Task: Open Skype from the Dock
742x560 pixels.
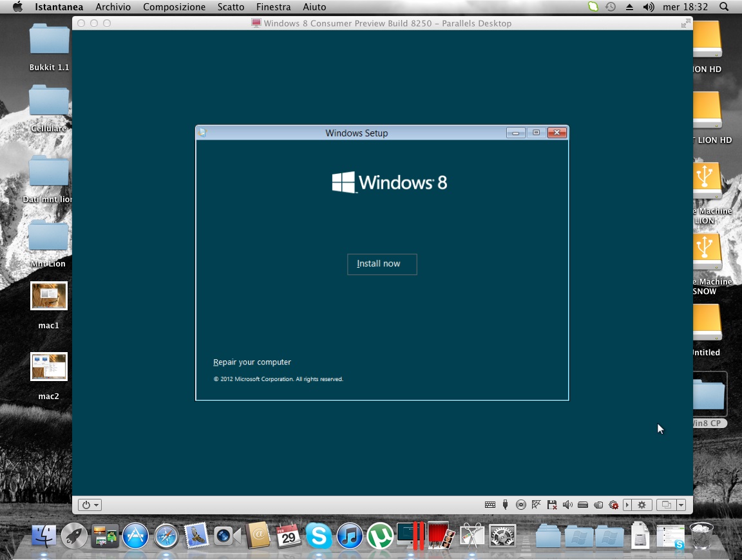Action: [x=319, y=536]
